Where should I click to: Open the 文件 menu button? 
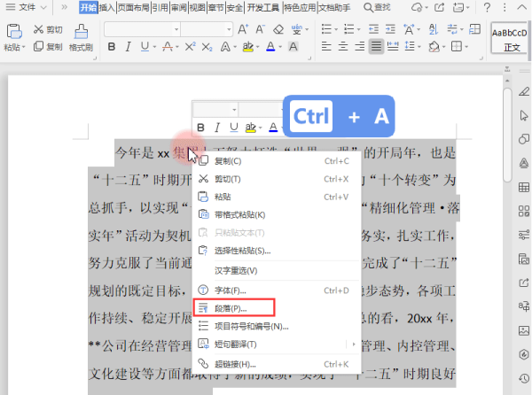27,7
